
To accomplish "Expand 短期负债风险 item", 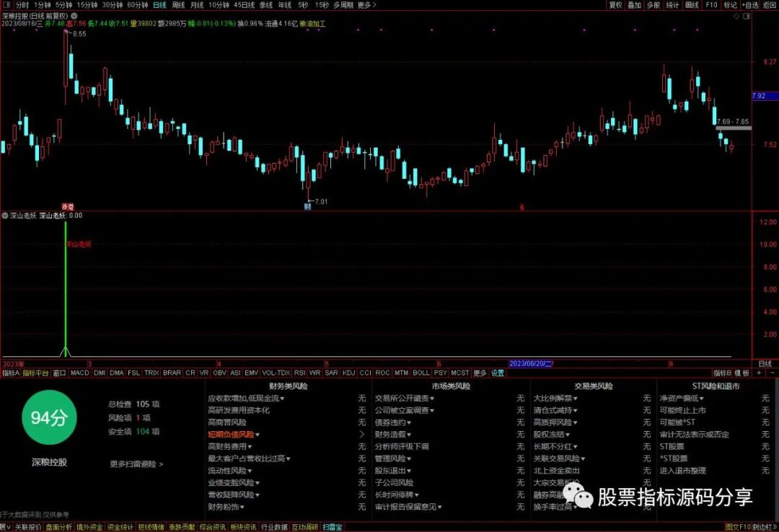I will point(234,434).
